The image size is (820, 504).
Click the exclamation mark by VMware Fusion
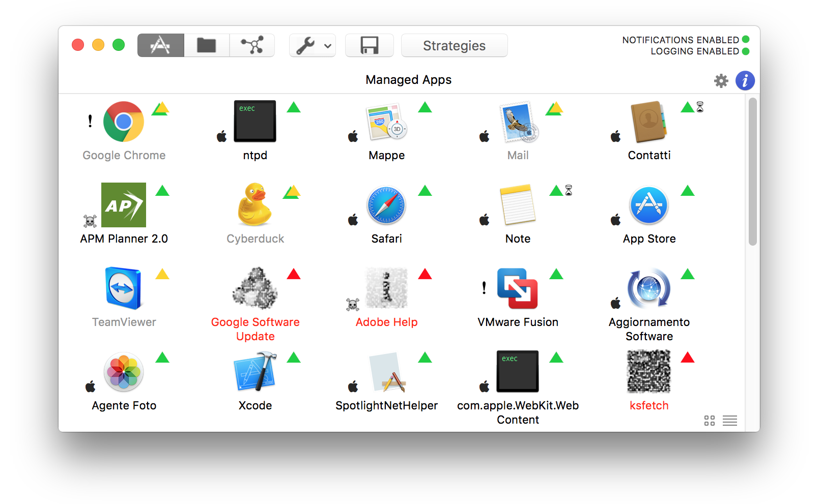tap(484, 288)
